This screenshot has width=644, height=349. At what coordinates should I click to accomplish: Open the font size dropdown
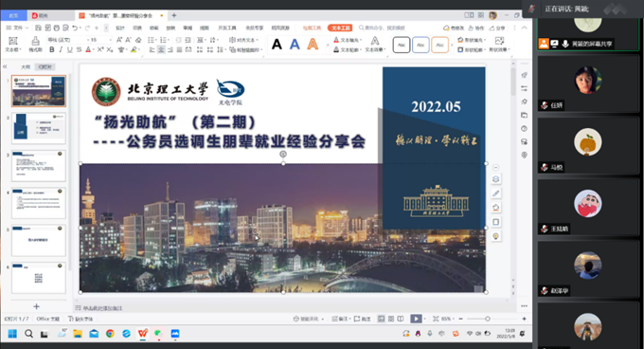point(99,40)
